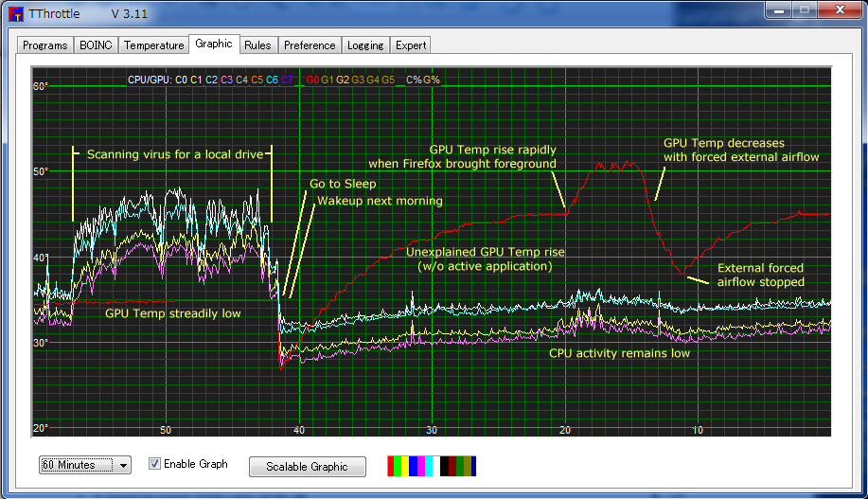Screen dimensions: 868x499
Task: Go to the Temperature tab
Action: pyautogui.click(x=154, y=45)
